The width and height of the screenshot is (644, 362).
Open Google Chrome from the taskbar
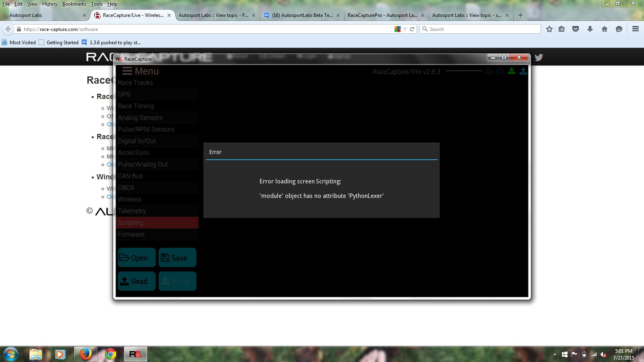pos(110,354)
